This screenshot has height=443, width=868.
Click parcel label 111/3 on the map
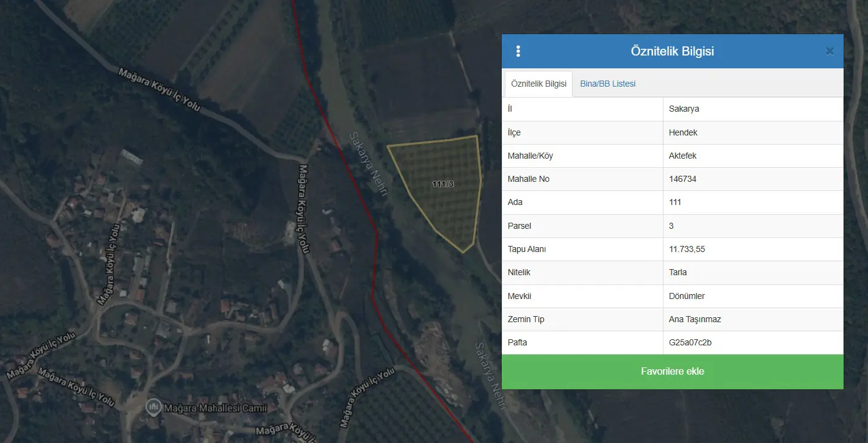coord(443,184)
